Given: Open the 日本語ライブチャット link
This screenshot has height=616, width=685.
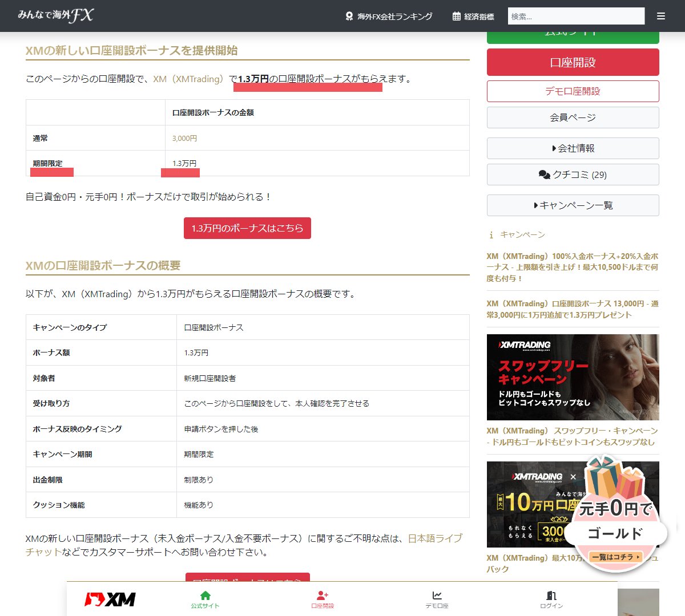Looking at the screenshot, I should [x=435, y=538].
